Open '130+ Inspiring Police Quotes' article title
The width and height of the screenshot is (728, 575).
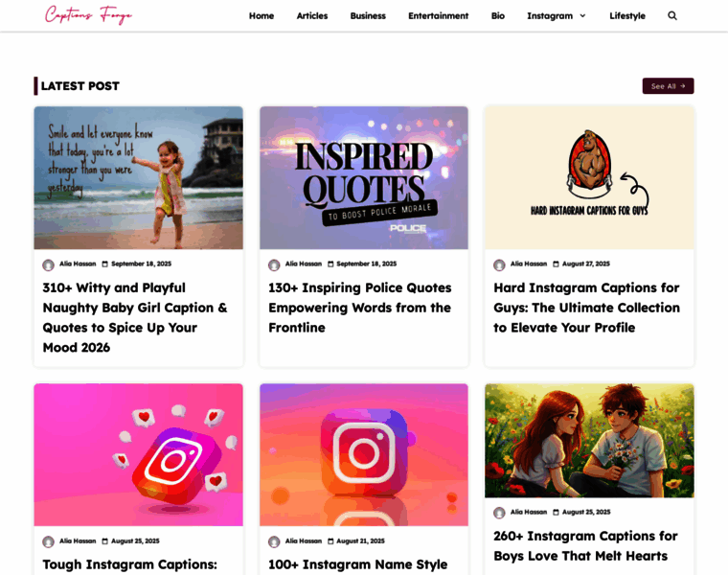click(360, 308)
